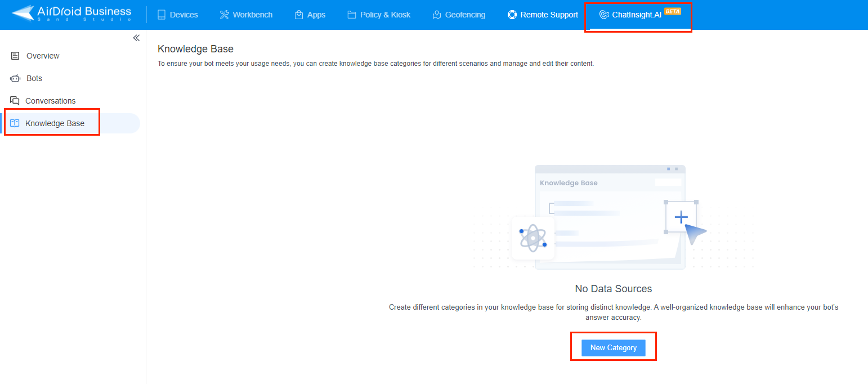Click the Knowledge Base book icon
Screen dimensions: 868x384
pos(15,123)
